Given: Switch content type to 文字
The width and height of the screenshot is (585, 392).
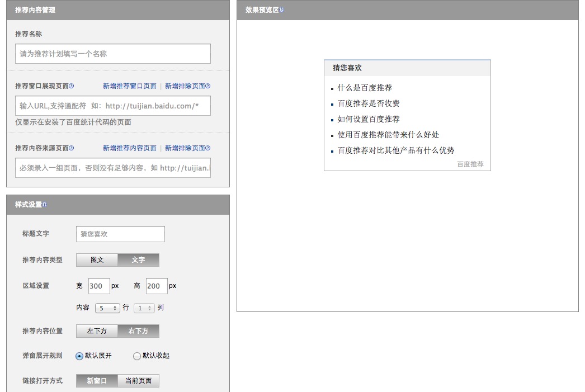Looking at the screenshot, I should [138, 260].
